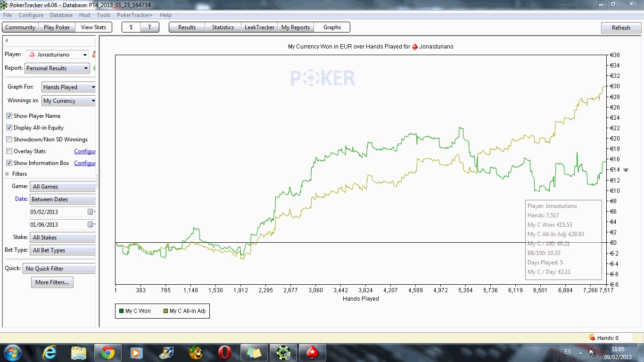Disable the Show Information Box checkbox
The height and width of the screenshot is (362, 644).
9,163
